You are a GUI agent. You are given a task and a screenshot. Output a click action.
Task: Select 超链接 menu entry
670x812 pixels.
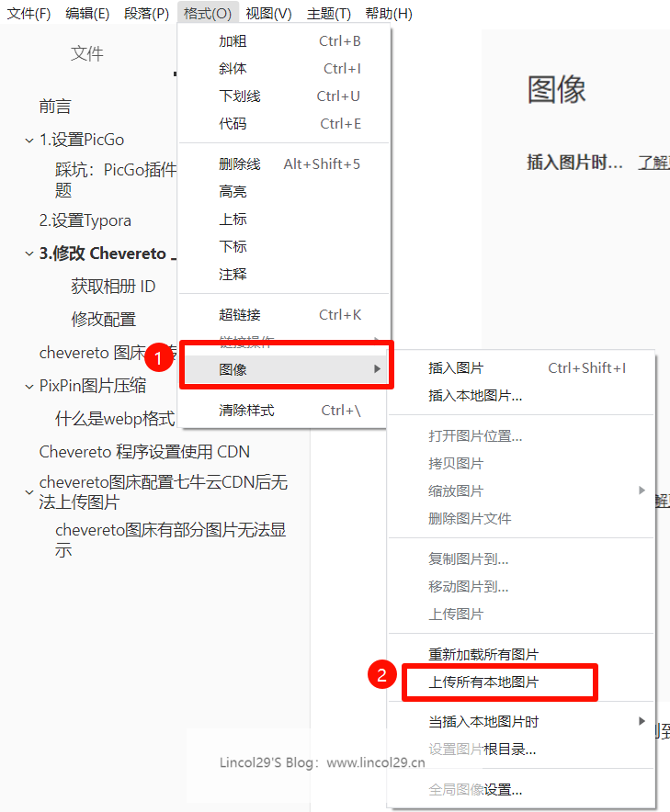240,315
